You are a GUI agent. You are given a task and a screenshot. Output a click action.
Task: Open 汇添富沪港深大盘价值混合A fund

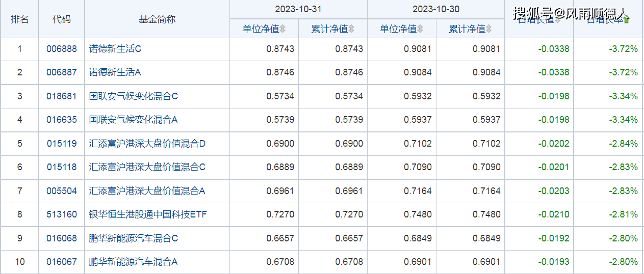[x=147, y=191]
